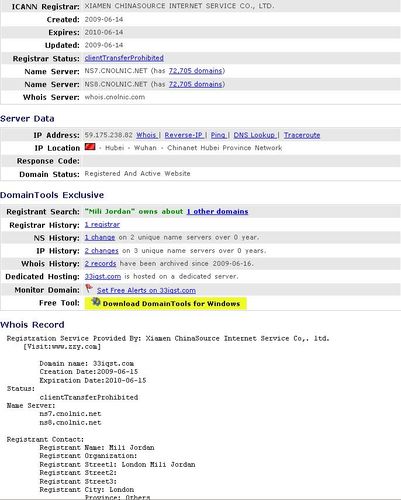This screenshot has height=500, width=401.
Task: Click the Updated date 2009-06-14
Action: pyautogui.click(x=104, y=45)
